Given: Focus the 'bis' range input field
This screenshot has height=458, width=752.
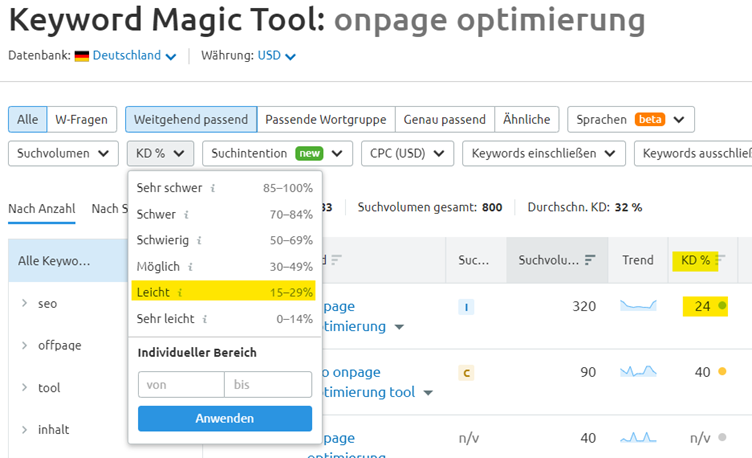Looking at the screenshot, I should pos(268,385).
